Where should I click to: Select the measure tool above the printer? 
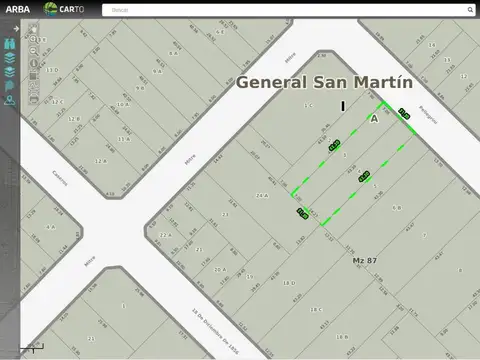point(33,87)
